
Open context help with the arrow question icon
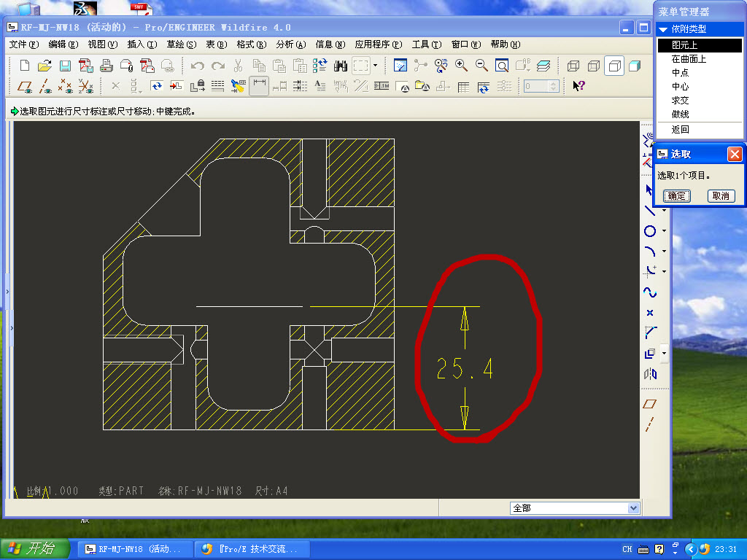click(578, 86)
